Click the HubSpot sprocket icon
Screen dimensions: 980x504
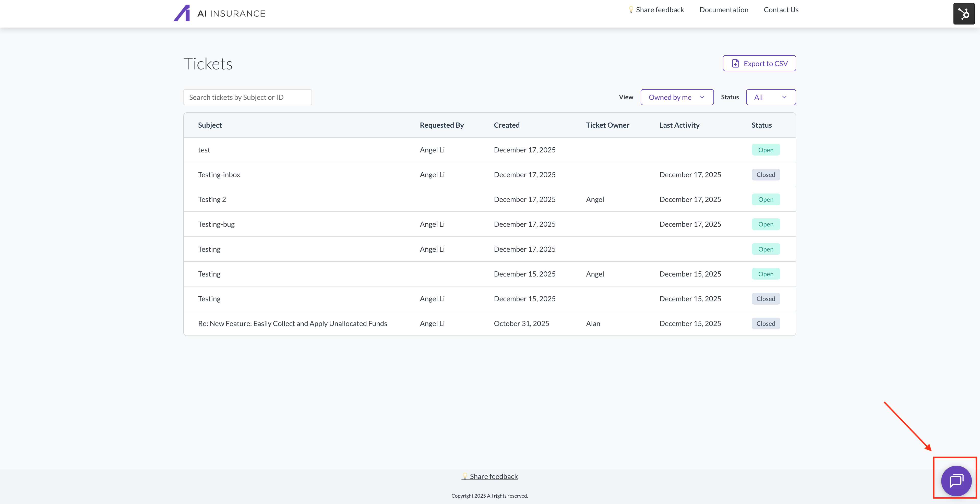coord(964,14)
